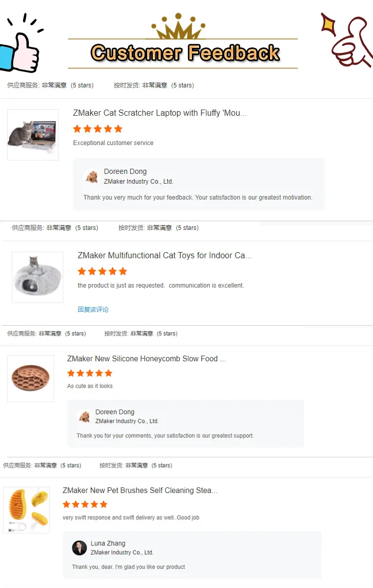This screenshot has width=373, height=588.
Task: Open ZMaker New Silicone Honeycomb Slow Food title
Action: (146, 359)
